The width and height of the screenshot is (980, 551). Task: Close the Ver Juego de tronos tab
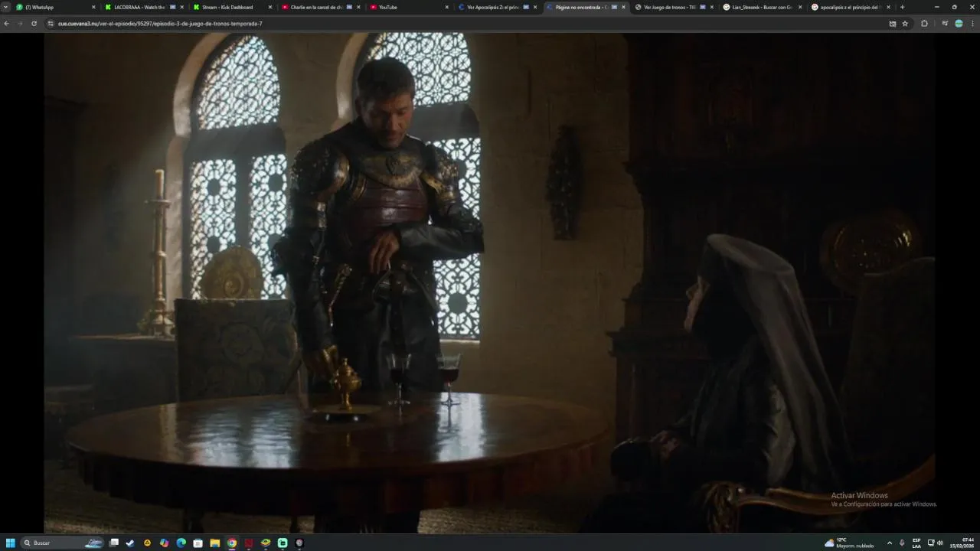pos(711,7)
